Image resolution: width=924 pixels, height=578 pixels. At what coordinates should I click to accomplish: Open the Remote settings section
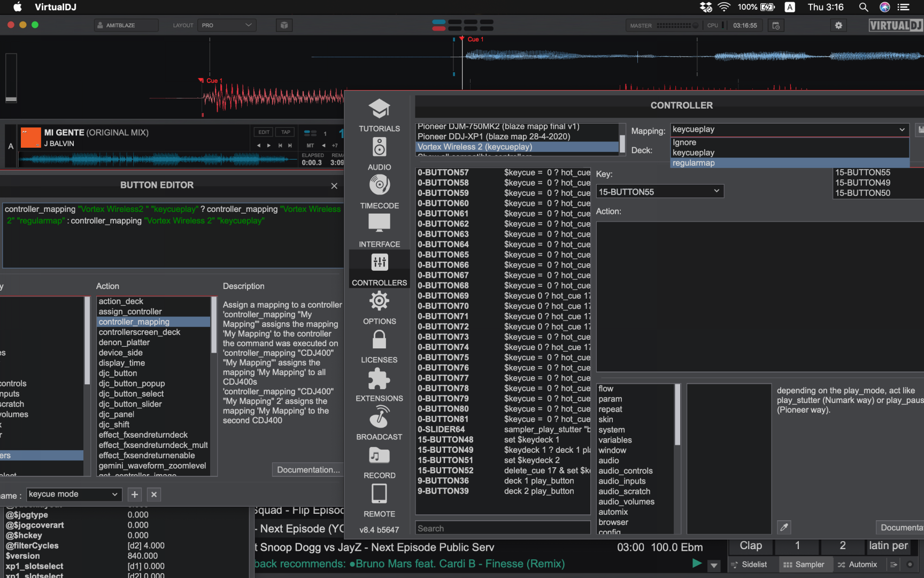tap(379, 500)
